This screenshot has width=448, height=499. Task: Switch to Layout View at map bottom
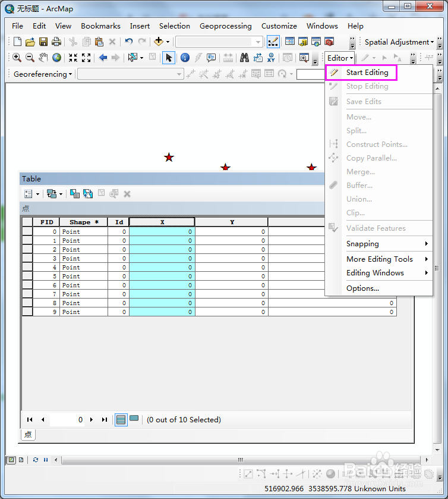tap(21, 460)
